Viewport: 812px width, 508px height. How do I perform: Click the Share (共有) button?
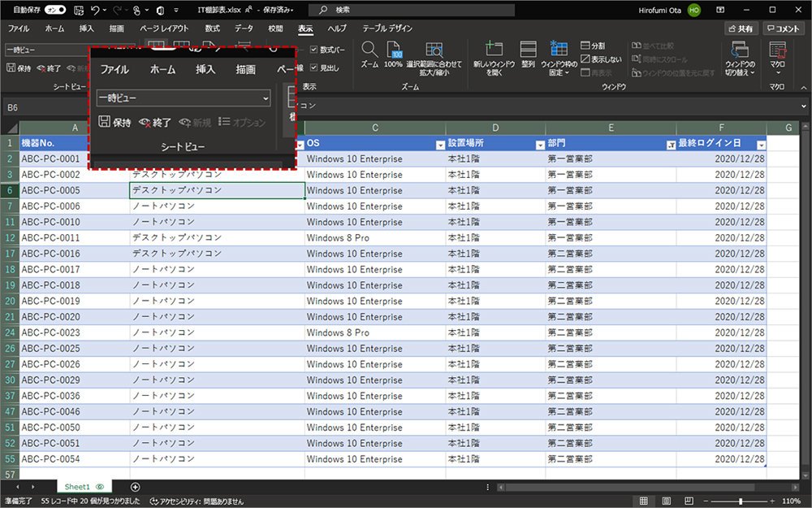coord(741,28)
